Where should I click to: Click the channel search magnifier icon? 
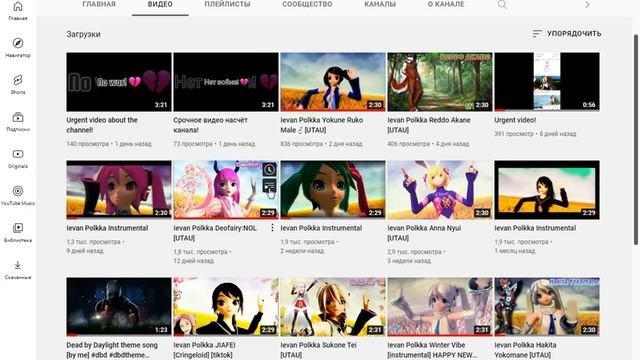pyautogui.click(x=502, y=4)
